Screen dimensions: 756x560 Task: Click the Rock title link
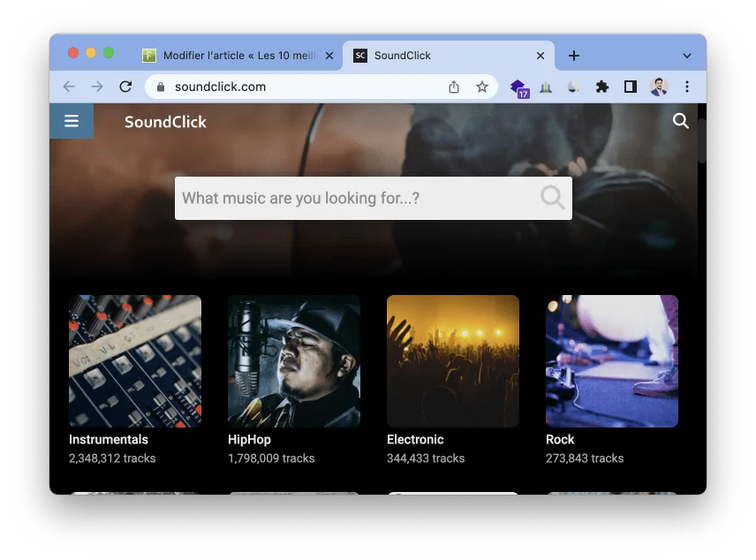[x=560, y=439]
